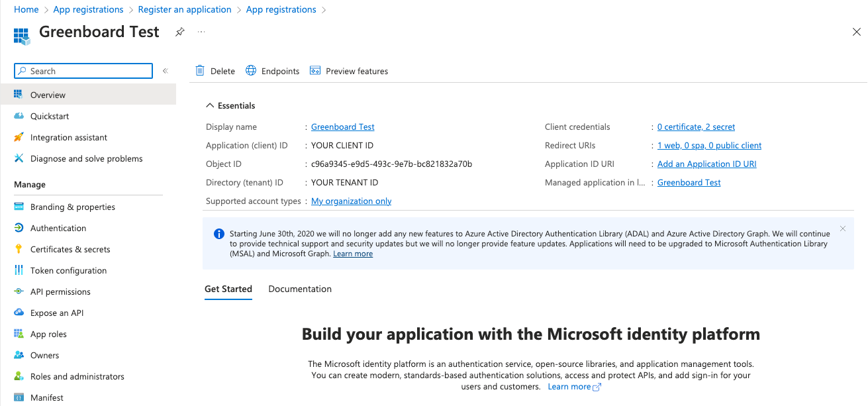Click the Diagnose and solve problems wrench icon
This screenshot has width=868, height=406.
(19, 158)
